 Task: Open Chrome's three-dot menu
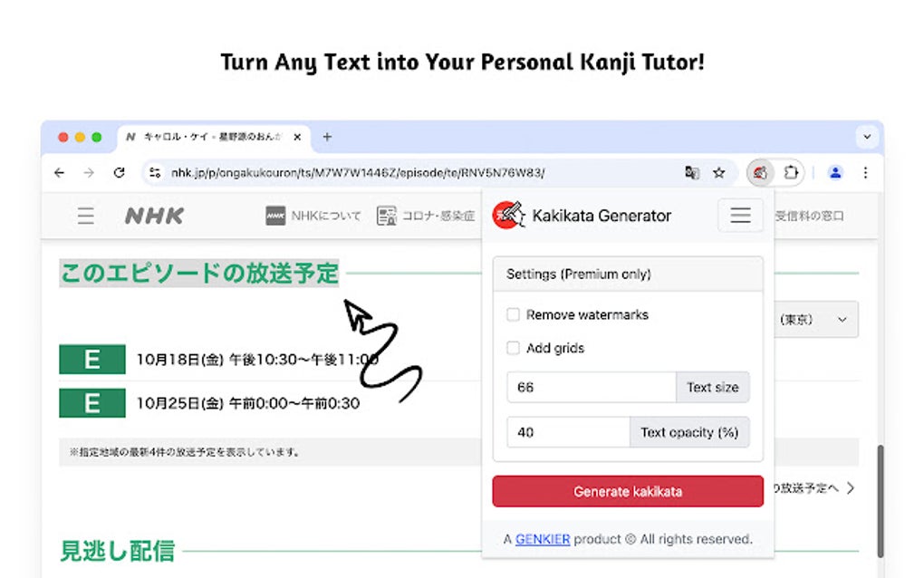click(x=865, y=172)
